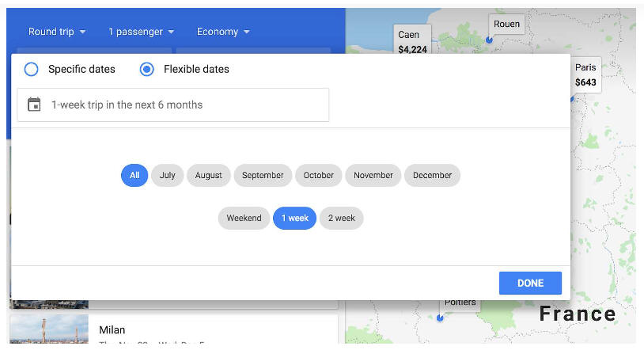Select the Specific dates radio button
This screenshot has width=644, height=350.
31,69
